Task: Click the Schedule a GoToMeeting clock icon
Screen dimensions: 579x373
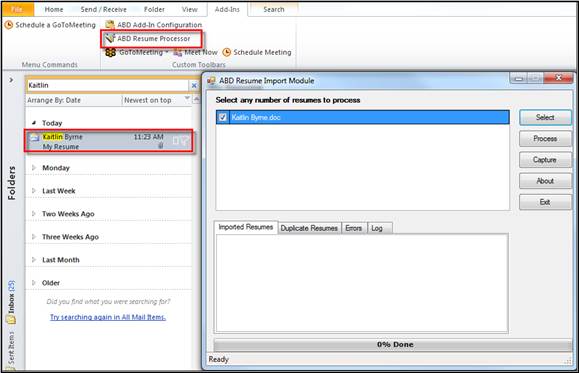Action: tap(8, 25)
